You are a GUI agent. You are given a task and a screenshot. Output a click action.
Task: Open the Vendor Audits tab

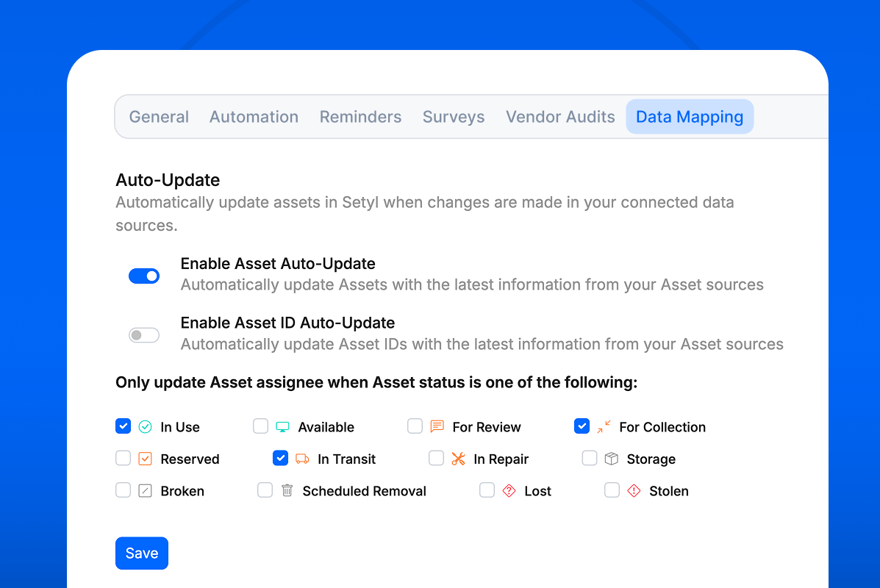tap(560, 116)
